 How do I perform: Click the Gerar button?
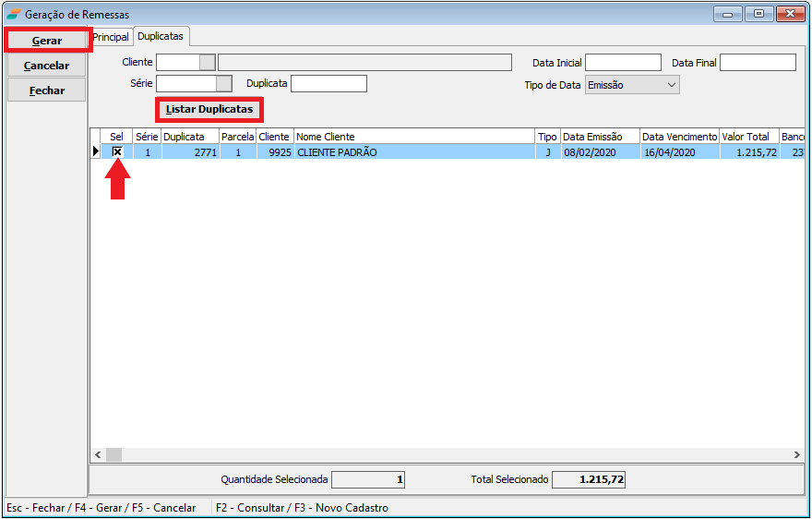47,41
